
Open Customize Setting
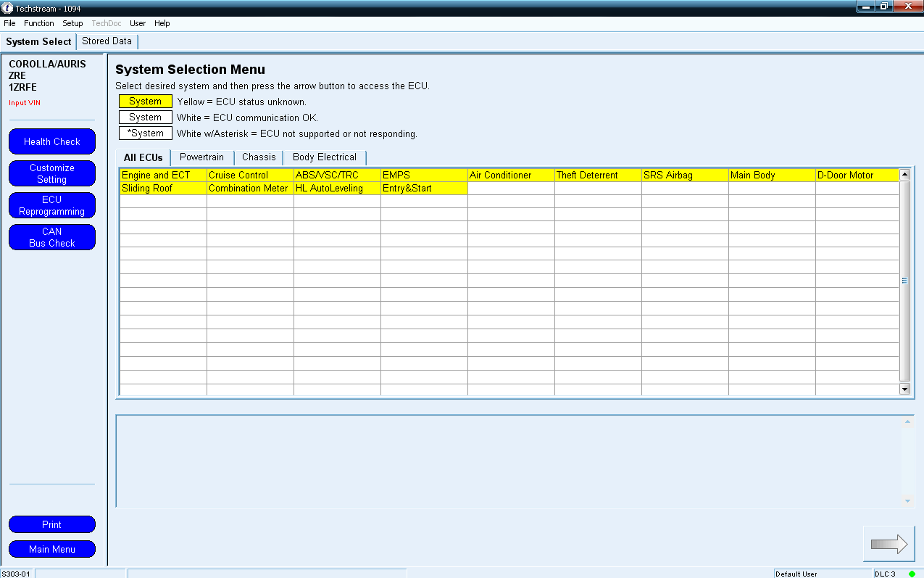[52, 173]
